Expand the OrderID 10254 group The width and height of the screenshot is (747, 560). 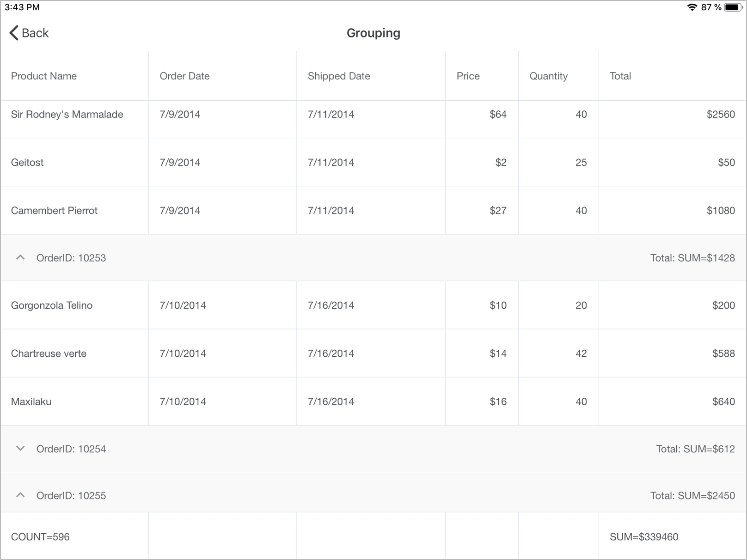20,449
